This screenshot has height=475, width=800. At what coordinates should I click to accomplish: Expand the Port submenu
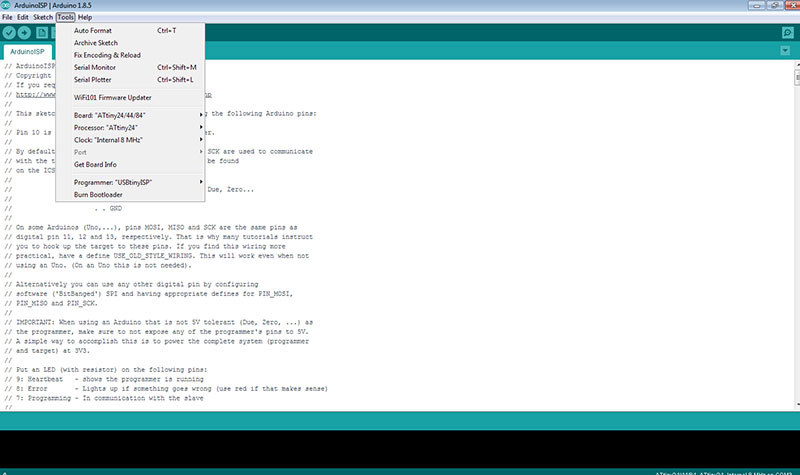coord(130,152)
